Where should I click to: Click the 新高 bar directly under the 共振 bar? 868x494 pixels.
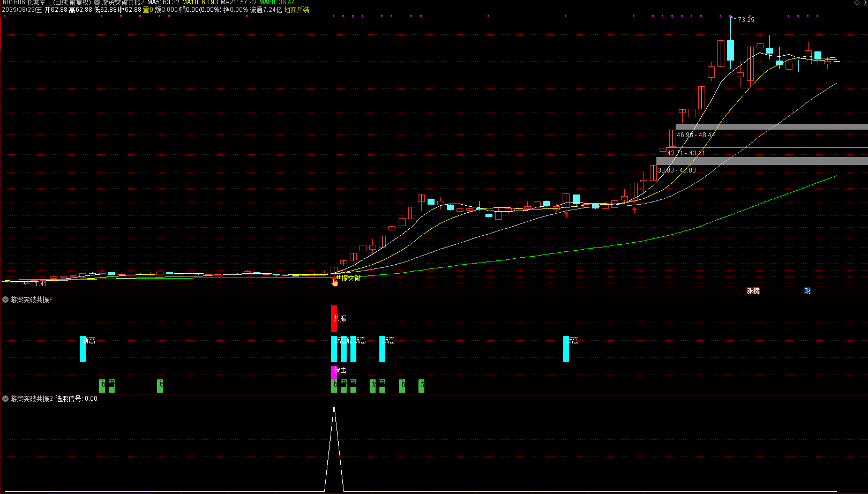[x=334, y=349]
